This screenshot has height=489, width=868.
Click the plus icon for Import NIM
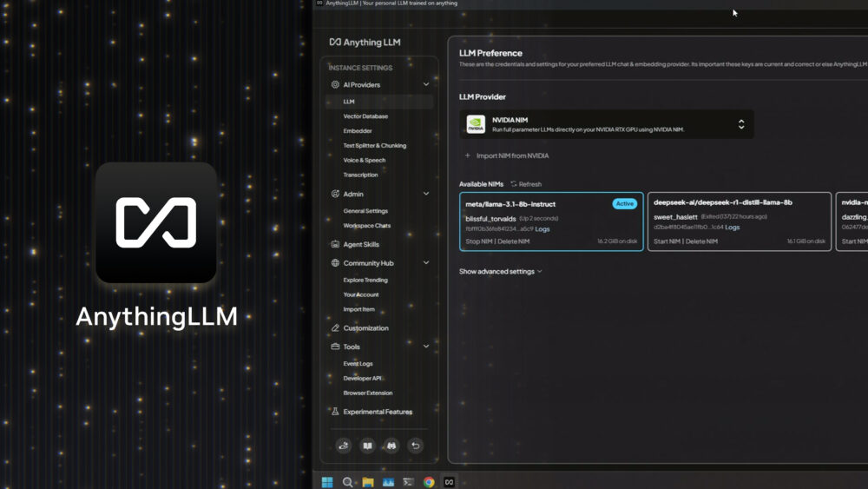[x=467, y=155]
